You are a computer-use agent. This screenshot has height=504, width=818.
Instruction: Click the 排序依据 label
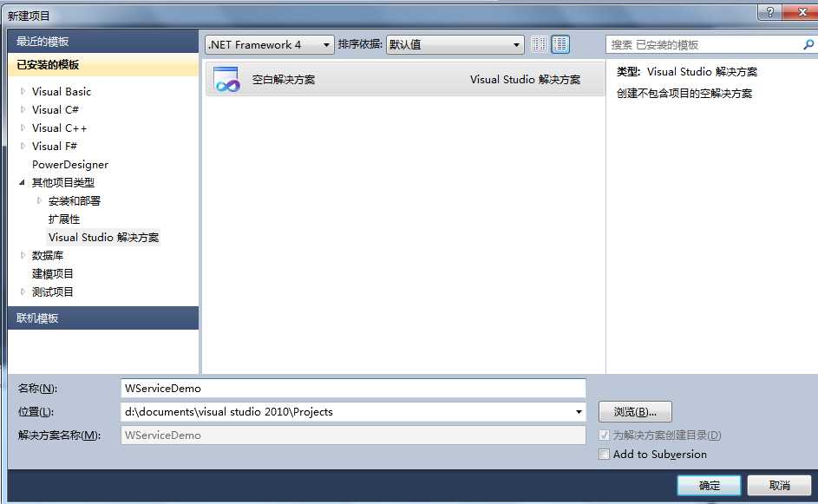pyautogui.click(x=360, y=44)
